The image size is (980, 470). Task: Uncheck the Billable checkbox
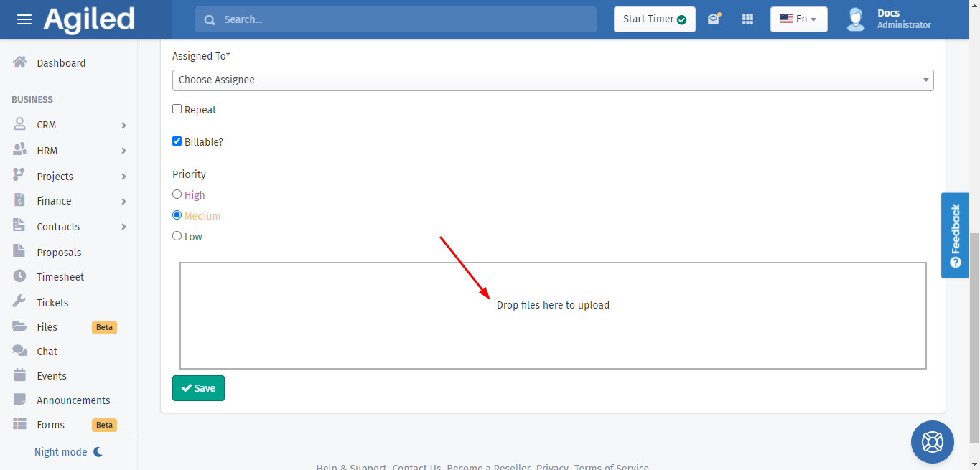[177, 141]
